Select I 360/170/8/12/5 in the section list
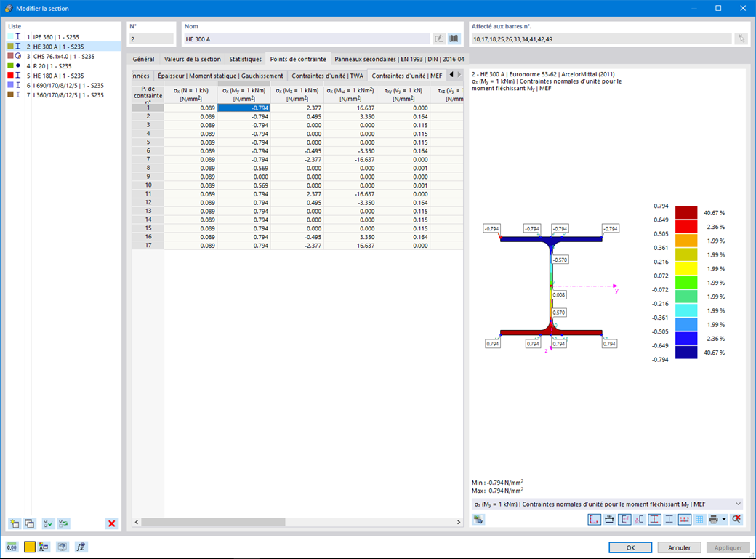The height and width of the screenshot is (559, 756). click(63, 95)
